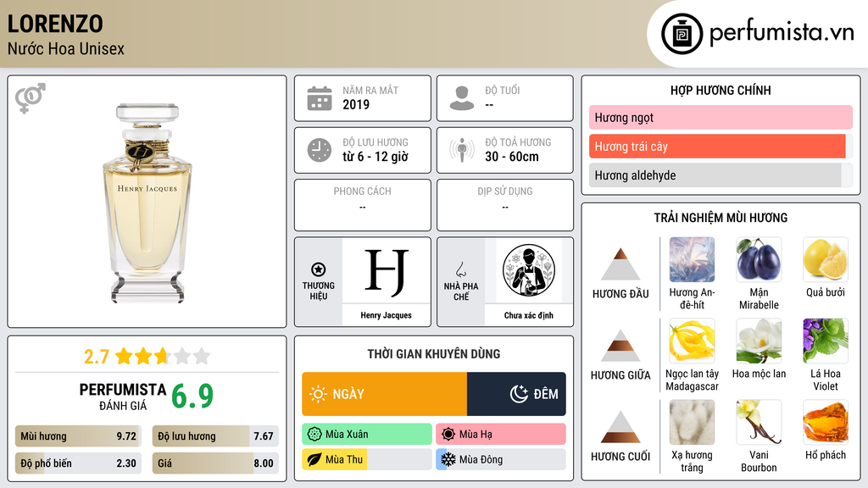868x488 pixels.
Task: Click the Mùa Đông season bar
Action: (x=501, y=459)
